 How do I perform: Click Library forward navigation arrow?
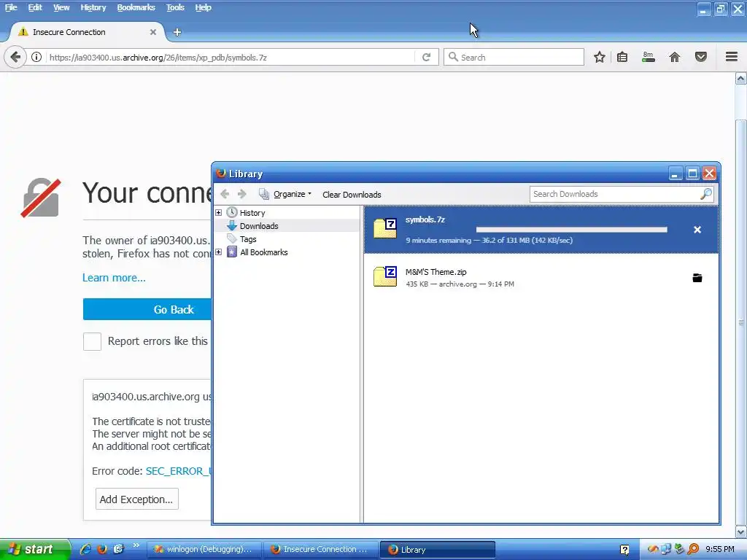pos(242,194)
